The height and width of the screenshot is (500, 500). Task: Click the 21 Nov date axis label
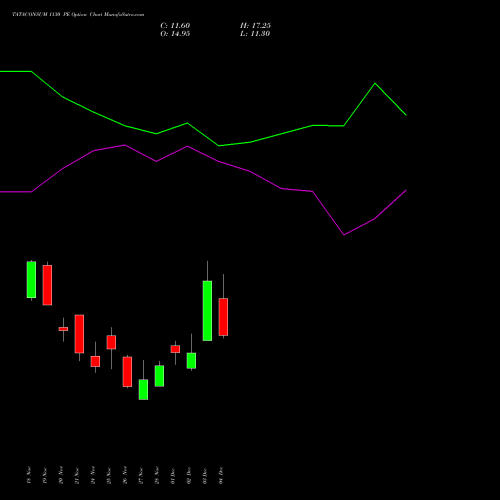[x=77, y=475]
